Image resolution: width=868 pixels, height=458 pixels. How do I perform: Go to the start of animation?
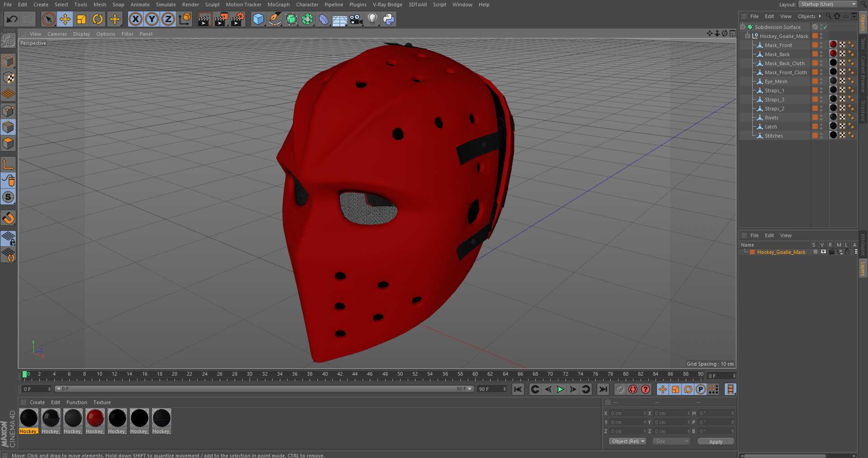pos(518,389)
